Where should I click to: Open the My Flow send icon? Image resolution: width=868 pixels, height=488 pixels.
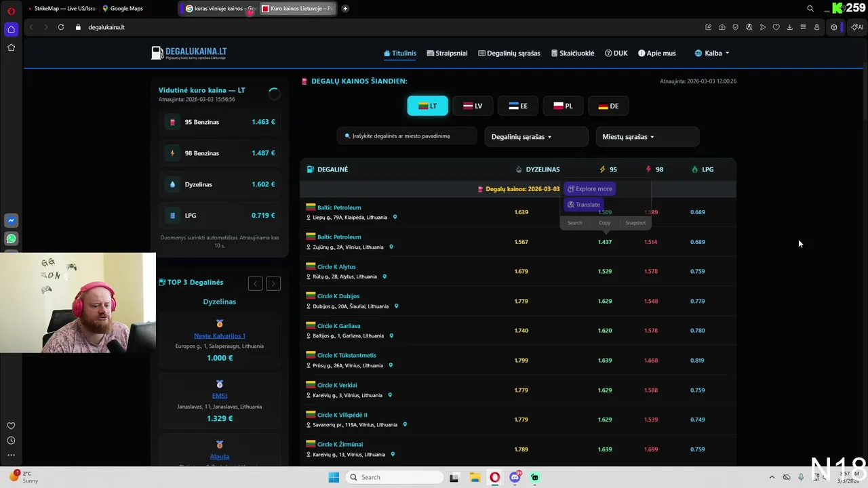[762, 27]
